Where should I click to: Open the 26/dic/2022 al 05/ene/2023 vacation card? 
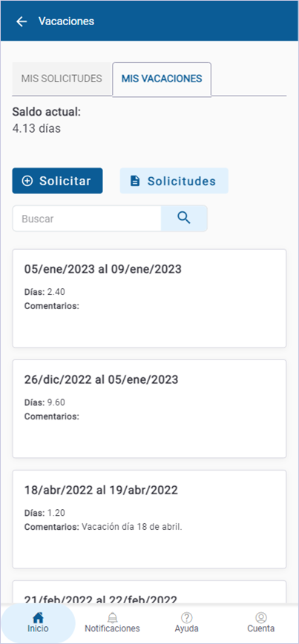pos(149,408)
